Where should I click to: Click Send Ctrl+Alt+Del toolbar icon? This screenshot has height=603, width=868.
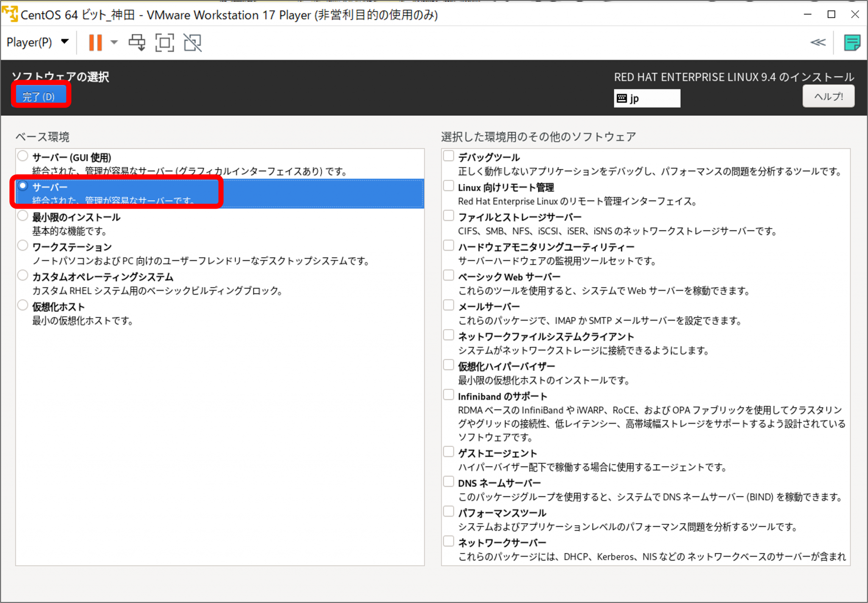point(136,42)
